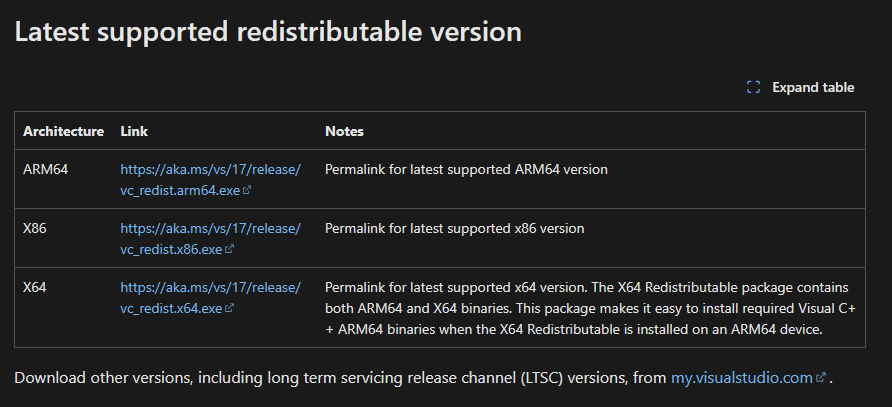Click external-link icon after vc_redist.x64.exe
Image resolution: width=892 pixels, height=407 pixels.
[230, 309]
